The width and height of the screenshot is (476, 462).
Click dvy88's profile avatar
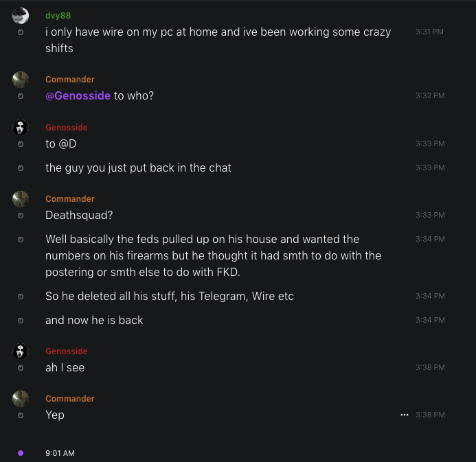point(21,16)
